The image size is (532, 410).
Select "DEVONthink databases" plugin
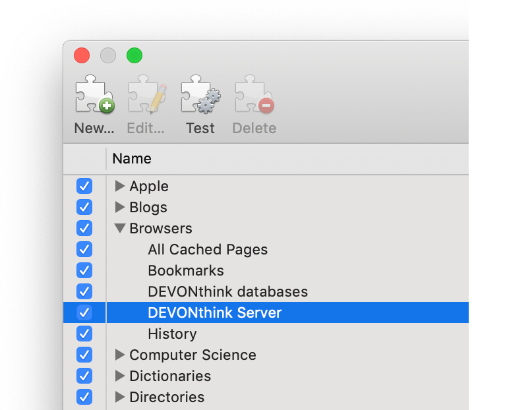click(x=227, y=291)
